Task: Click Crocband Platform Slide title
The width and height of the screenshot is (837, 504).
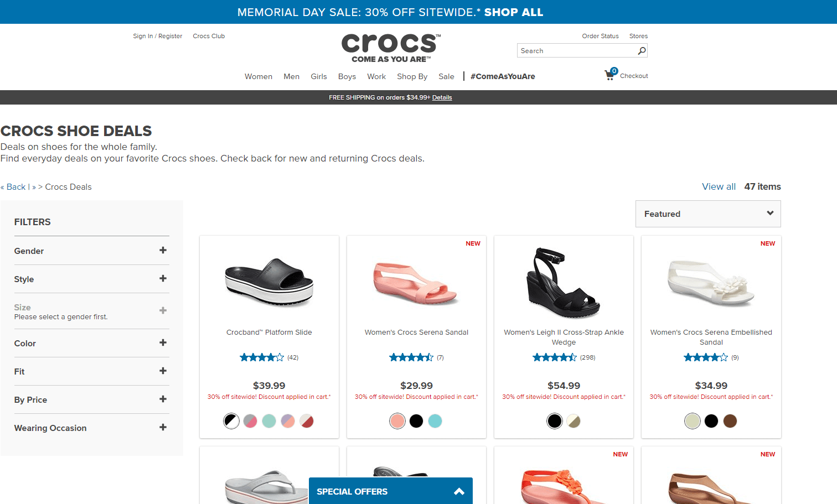Action: point(269,332)
